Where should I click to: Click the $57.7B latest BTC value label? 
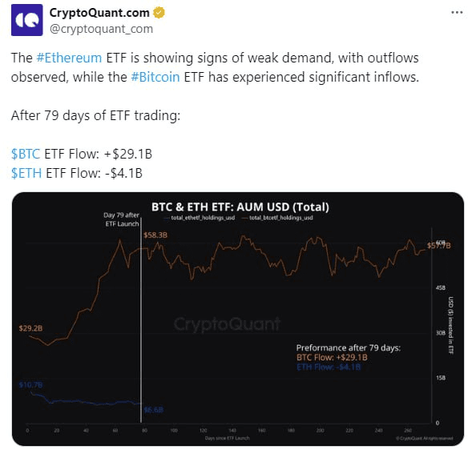point(438,245)
